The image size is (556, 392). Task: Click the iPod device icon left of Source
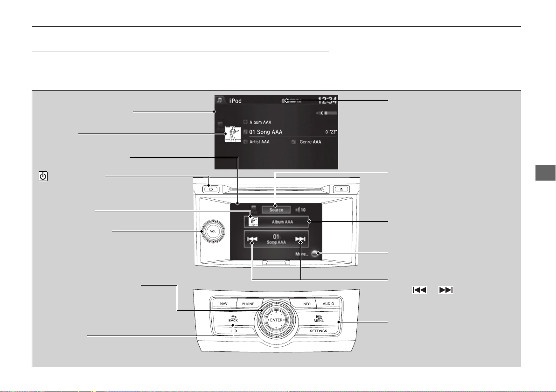(x=254, y=210)
